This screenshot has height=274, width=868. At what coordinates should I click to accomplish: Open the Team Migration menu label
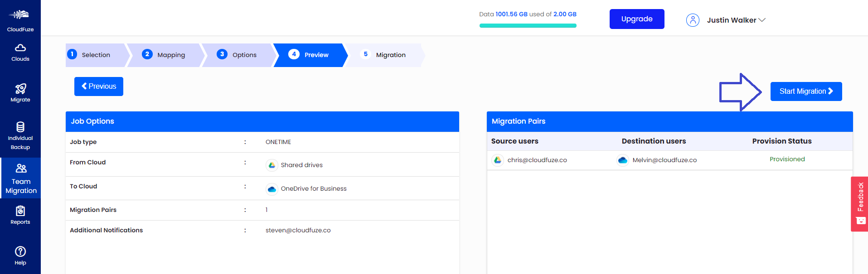tap(21, 186)
